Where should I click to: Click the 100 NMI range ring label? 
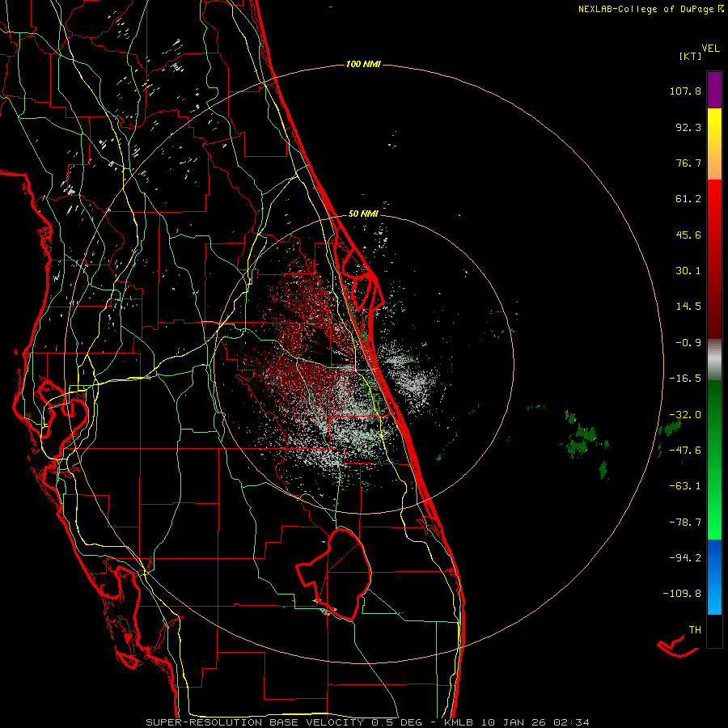click(x=363, y=64)
